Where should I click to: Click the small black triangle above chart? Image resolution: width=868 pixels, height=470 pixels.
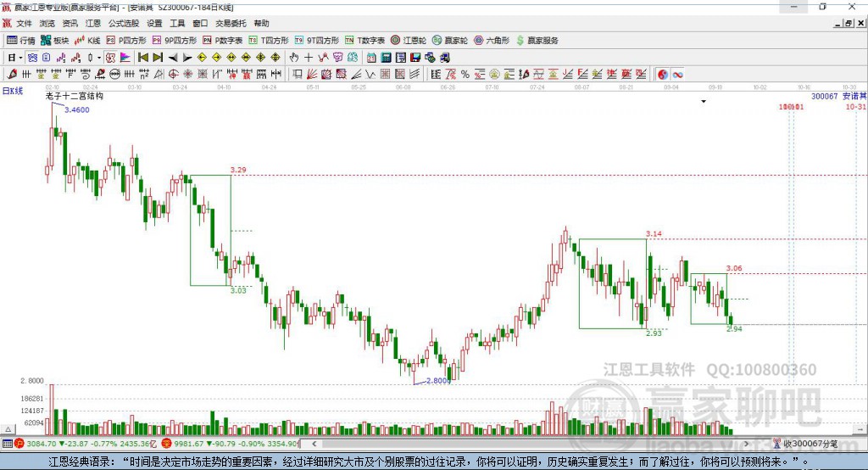[704, 102]
